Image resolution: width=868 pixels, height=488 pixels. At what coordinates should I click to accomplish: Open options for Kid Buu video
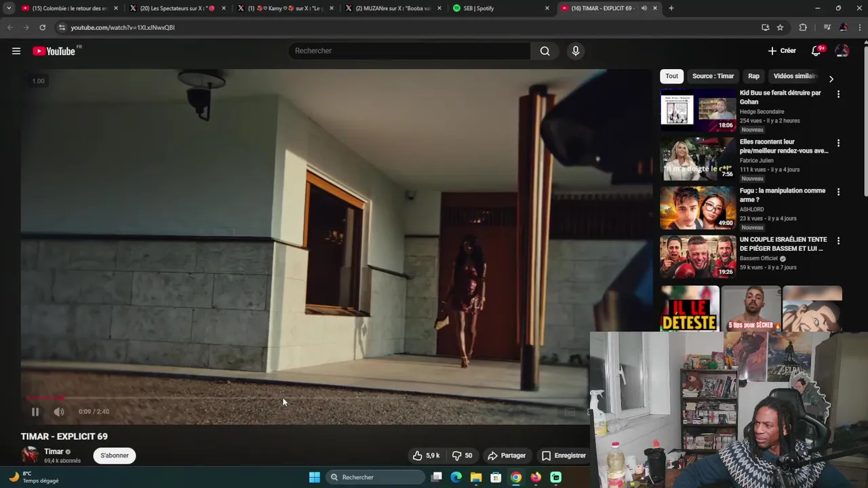pos(838,94)
